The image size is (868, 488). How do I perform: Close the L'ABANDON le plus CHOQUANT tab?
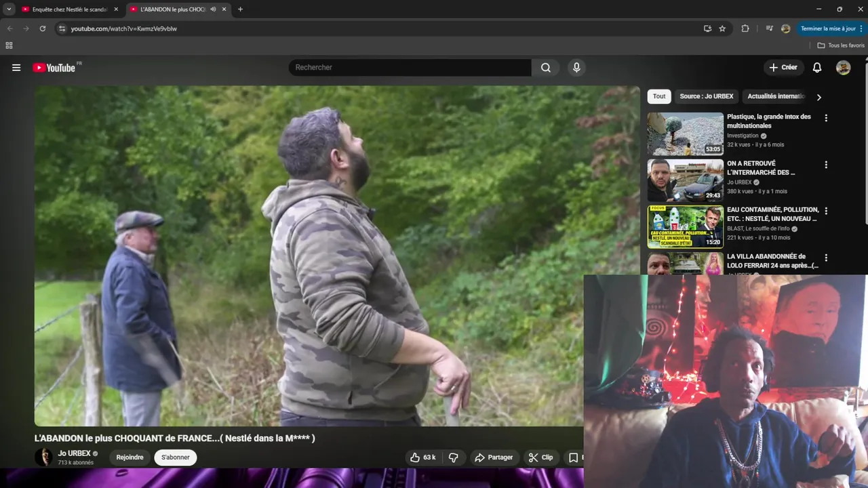tap(224, 9)
